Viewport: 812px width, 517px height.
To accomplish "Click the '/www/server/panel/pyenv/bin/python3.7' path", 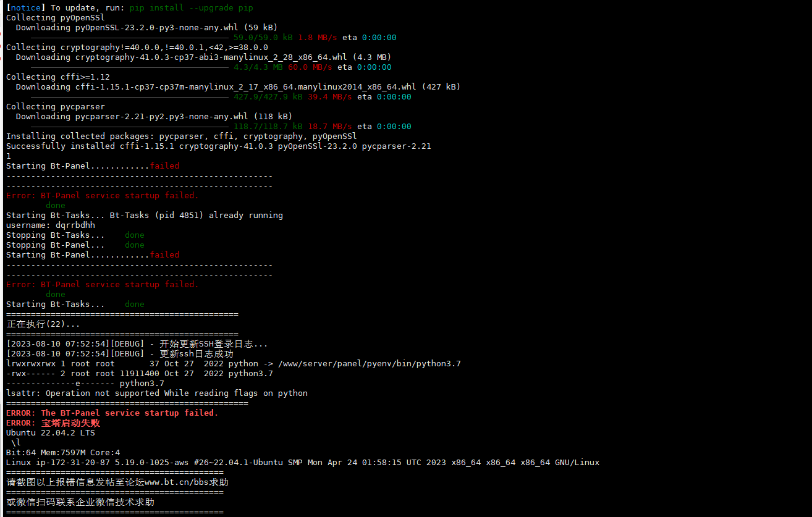I will tap(370, 363).
